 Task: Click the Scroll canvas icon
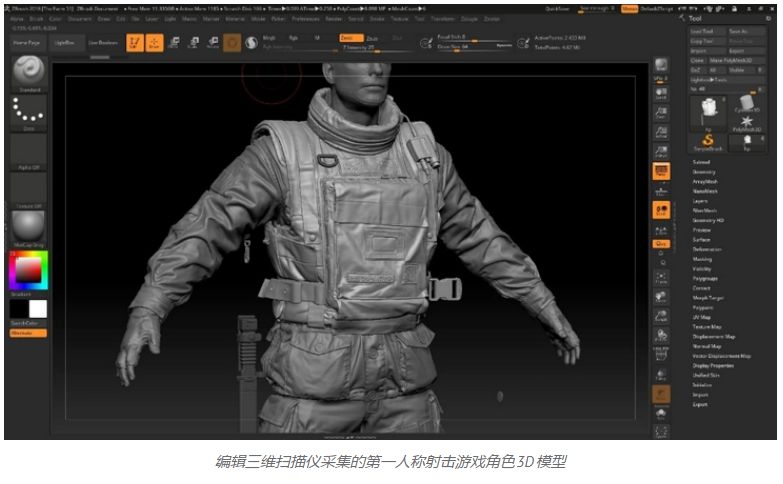(661, 93)
